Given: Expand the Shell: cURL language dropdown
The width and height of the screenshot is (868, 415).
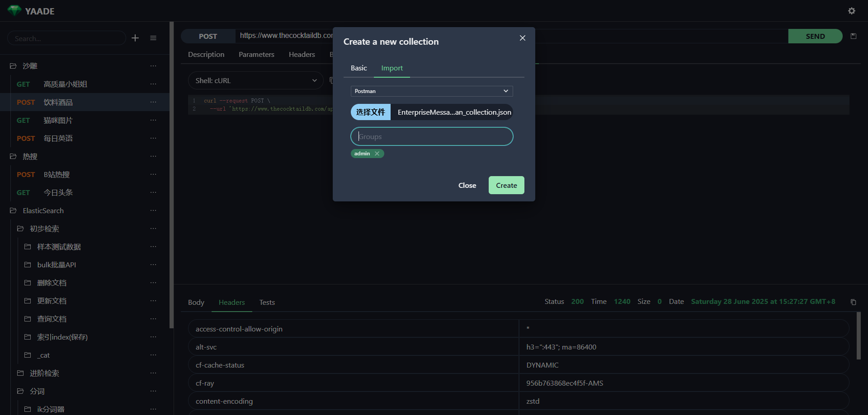Looking at the screenshot, I should pyautogui.click(x=255, y=81).
